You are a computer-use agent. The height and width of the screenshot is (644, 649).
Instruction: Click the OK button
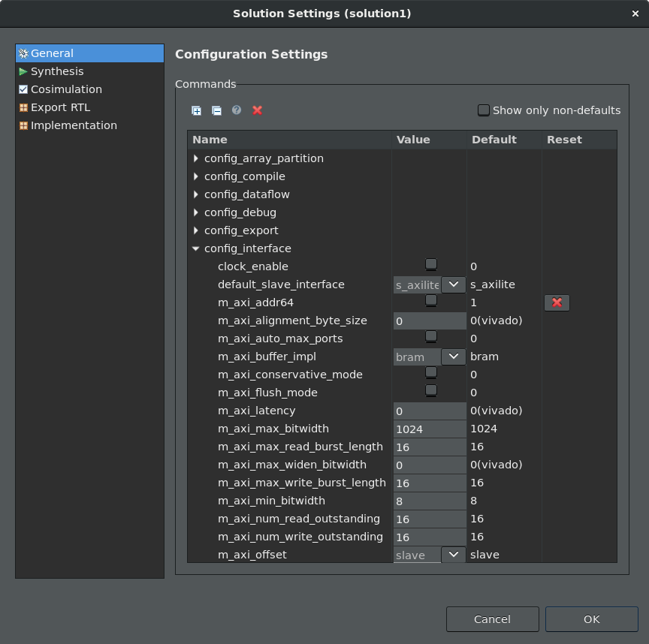click(591, 619)
